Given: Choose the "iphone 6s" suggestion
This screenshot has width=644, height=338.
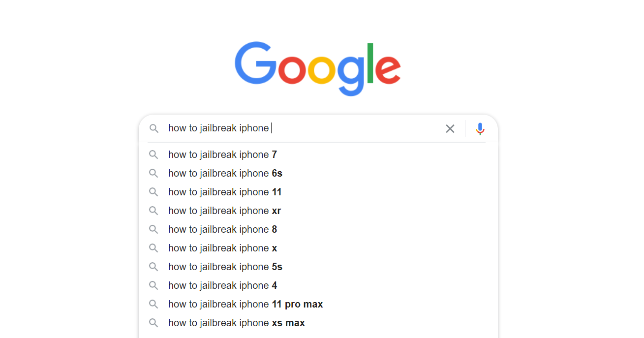Looking at the screenshot, I should (x=225, y=173).
